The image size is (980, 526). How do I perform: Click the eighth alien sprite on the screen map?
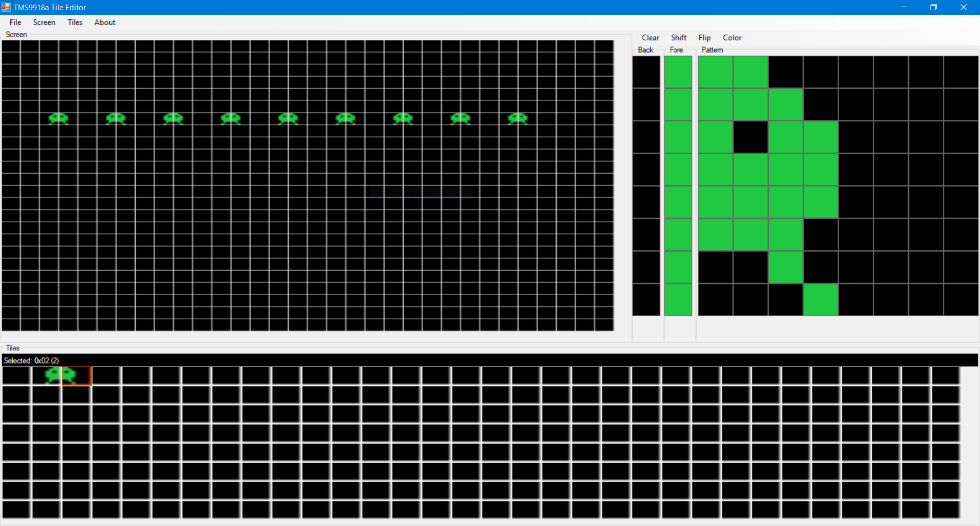[460, 118]
